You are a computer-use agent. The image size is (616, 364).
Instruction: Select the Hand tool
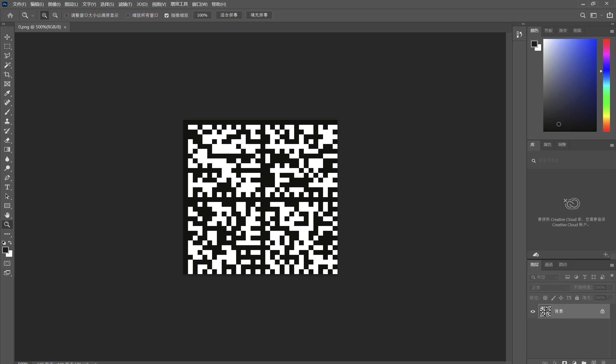coord(7,215)
